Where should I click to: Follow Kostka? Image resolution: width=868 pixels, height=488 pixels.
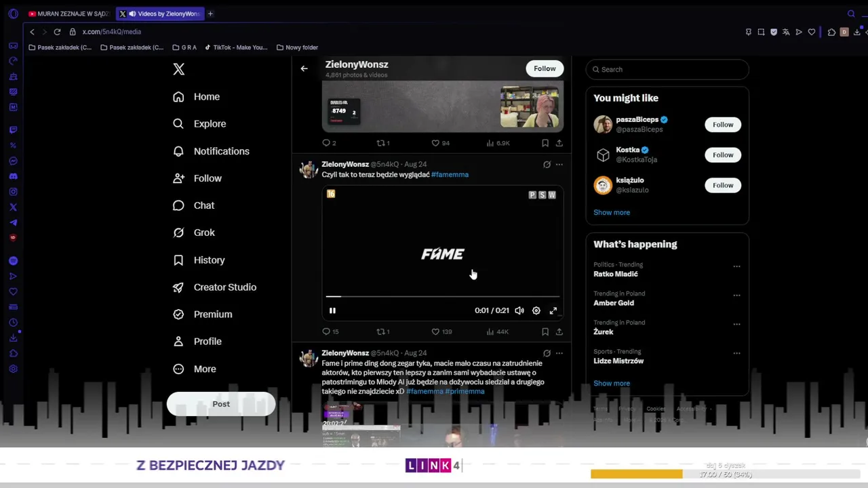(723, 155)
